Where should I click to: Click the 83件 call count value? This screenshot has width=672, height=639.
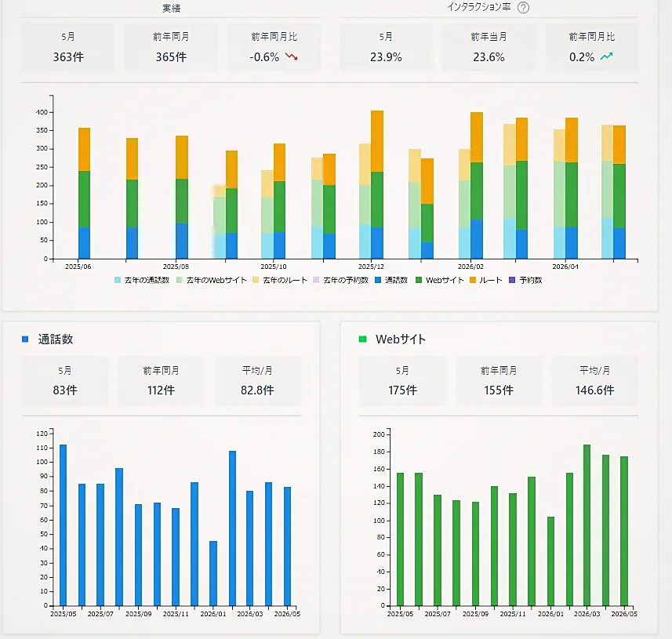click(65, 390)
